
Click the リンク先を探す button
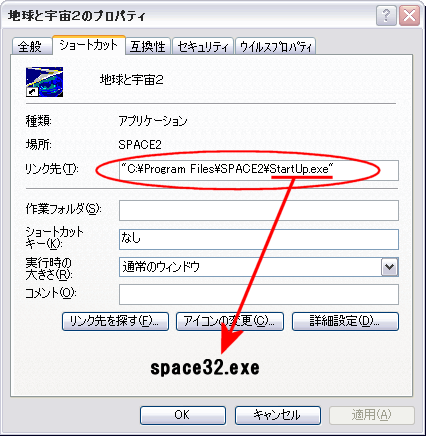(x=115, y=321)
